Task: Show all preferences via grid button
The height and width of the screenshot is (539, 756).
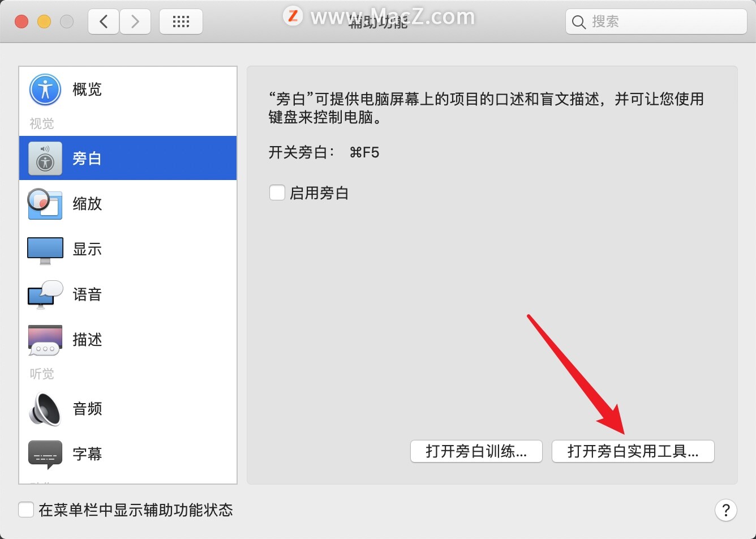Action: tap(181, 22)
